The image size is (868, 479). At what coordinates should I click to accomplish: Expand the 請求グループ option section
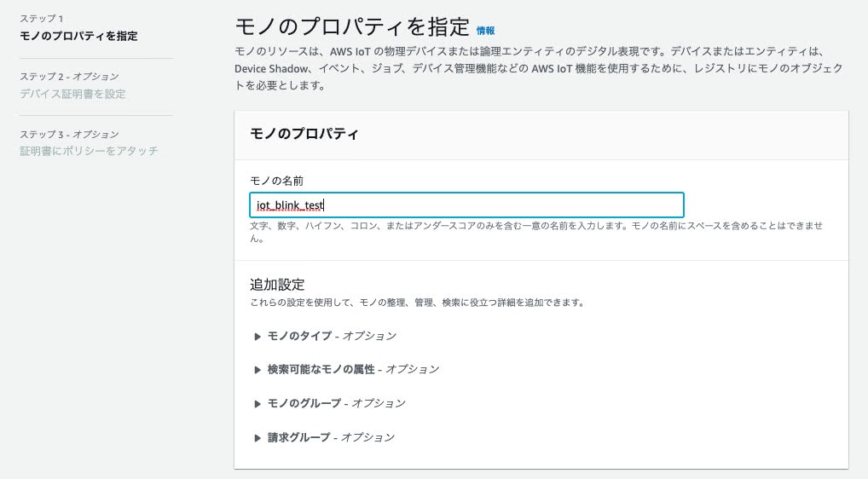click(x=324, y=437)
